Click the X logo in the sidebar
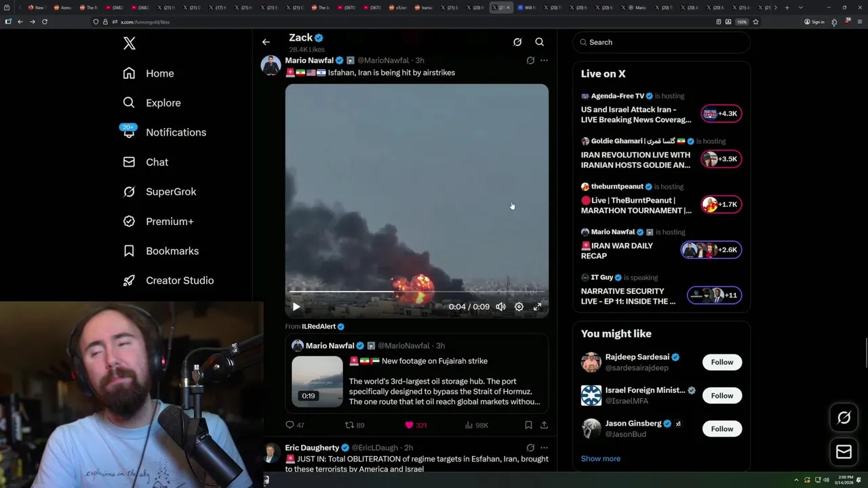The height and width of the screenshot is (488, 868). (130, 43)
